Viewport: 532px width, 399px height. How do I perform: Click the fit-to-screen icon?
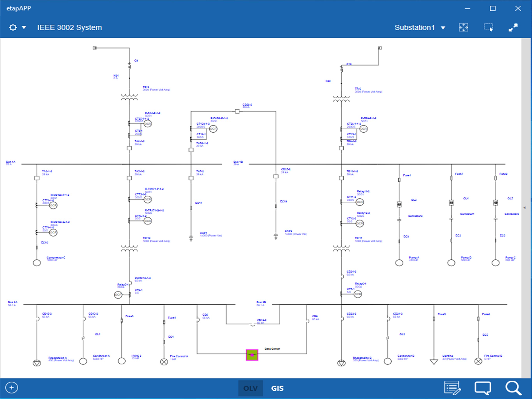pos(463,27)
